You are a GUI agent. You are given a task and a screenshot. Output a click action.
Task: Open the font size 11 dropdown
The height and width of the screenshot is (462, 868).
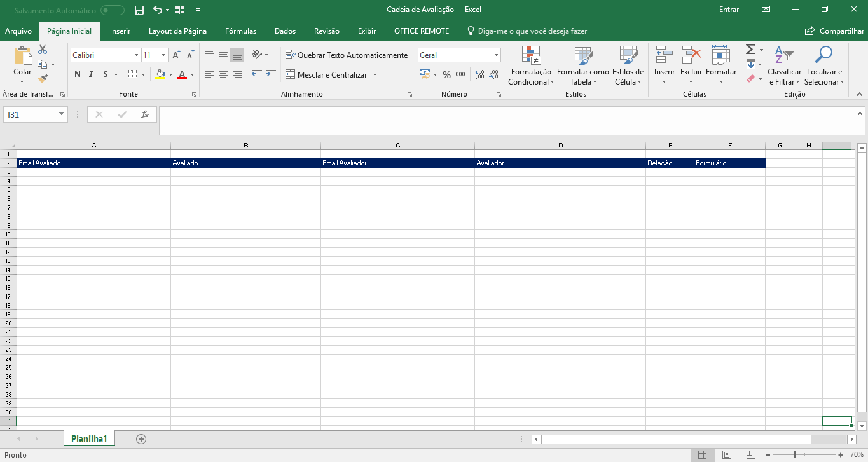point(164,55)
